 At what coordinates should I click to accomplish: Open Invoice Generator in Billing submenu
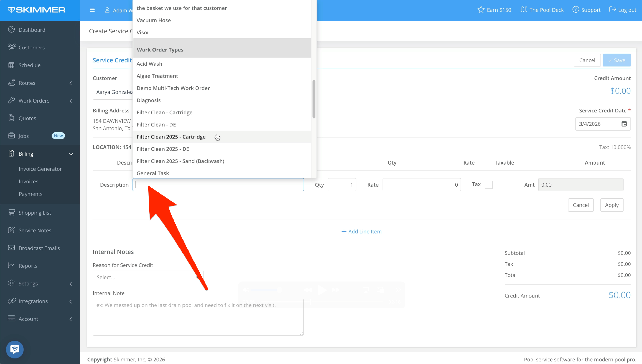point(40,169)
